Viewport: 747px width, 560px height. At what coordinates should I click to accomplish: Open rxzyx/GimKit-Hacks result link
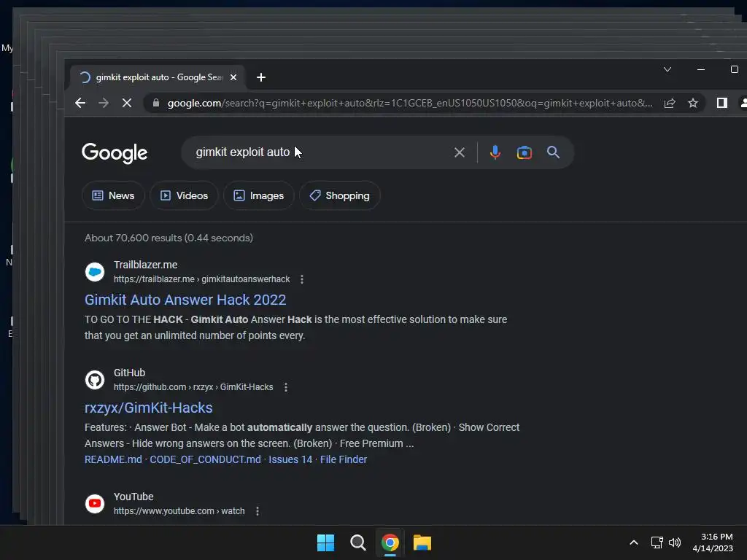tap(149, 408)
